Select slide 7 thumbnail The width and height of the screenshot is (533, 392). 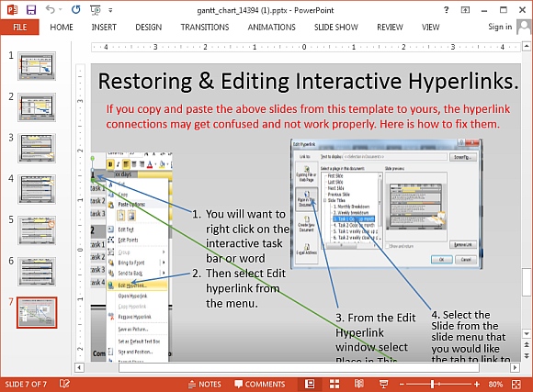[37, 312]
